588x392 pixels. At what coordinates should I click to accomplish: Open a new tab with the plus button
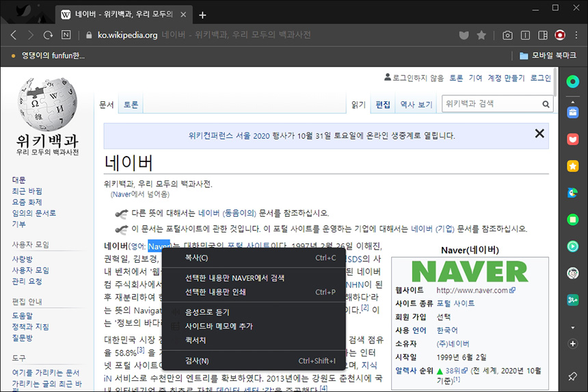[202, 15]
